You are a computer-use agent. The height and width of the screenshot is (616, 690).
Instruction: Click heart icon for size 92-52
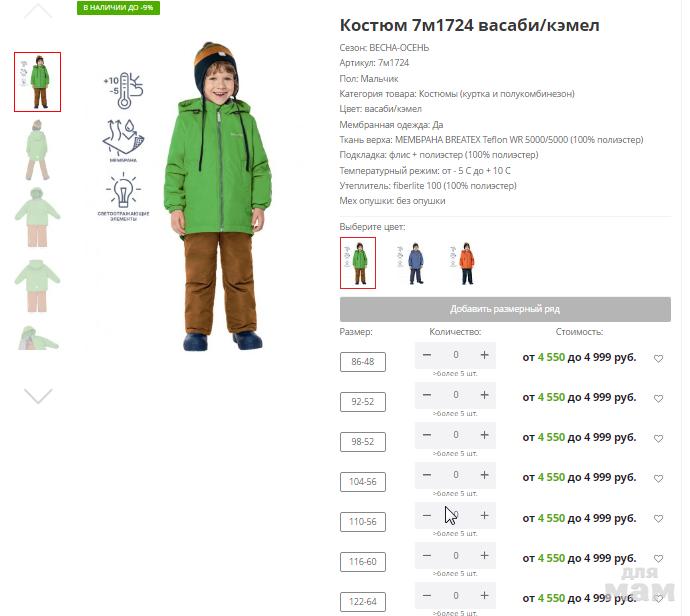click(x=658, y=399)
